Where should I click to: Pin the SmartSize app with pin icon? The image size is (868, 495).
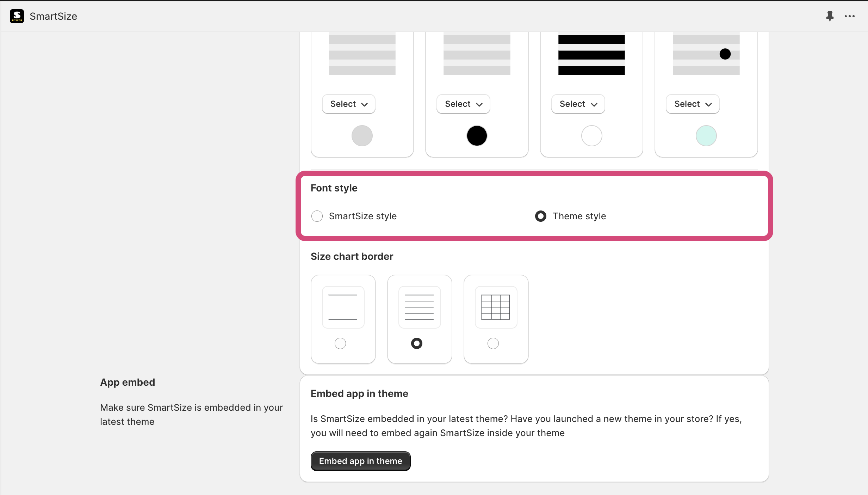click(x=830, y=16)
